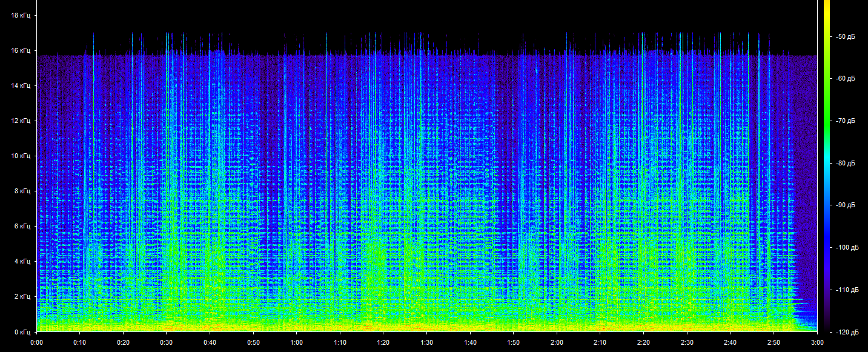
Task: Click the 12 кГц frequency axis label
Action: [x=21, y=121]
